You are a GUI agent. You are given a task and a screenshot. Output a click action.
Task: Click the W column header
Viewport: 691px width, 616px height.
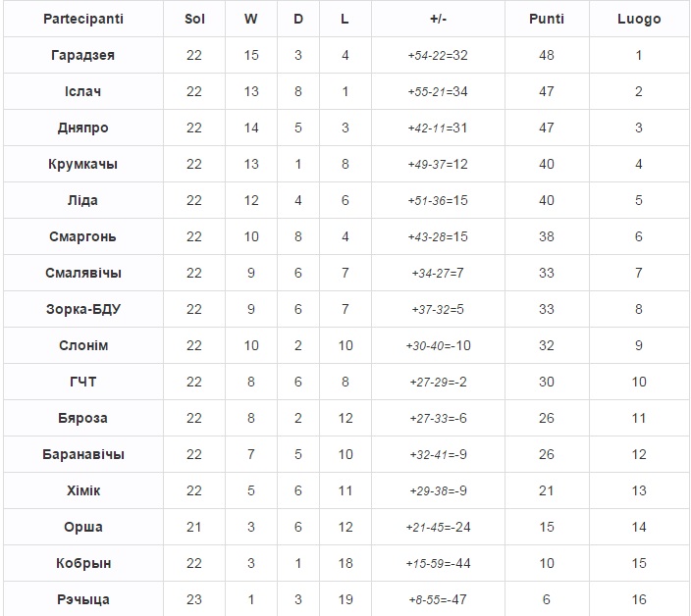click(x=251, y=19)
